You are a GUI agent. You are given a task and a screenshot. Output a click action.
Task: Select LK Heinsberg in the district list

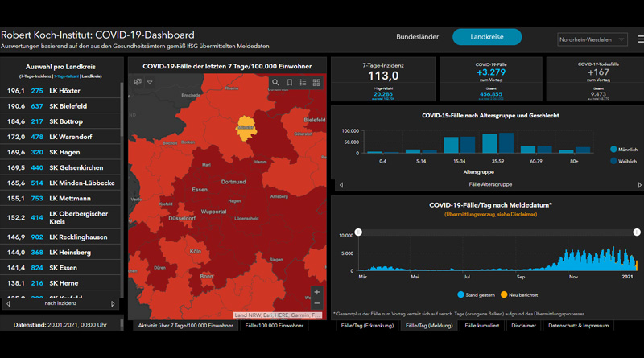pos(60,253)
